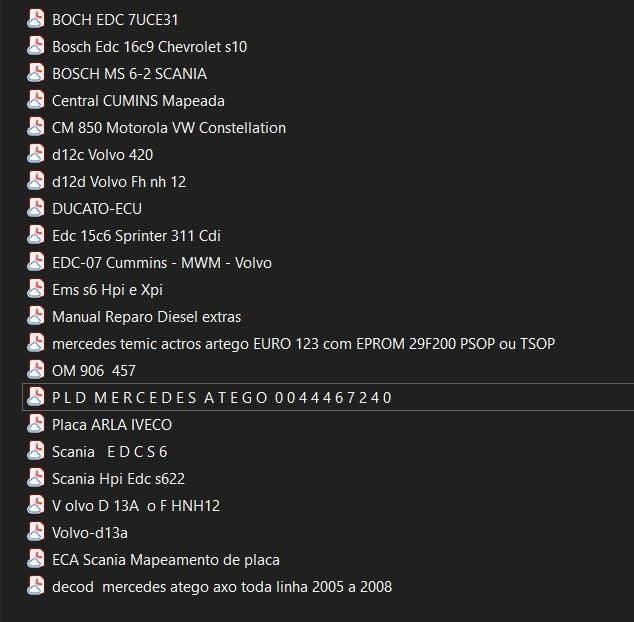This screenshot has width=634, height=622.
Task: Select the PDF icon of Scania Hpi Edc s622
Action: (x=36, y=478)
